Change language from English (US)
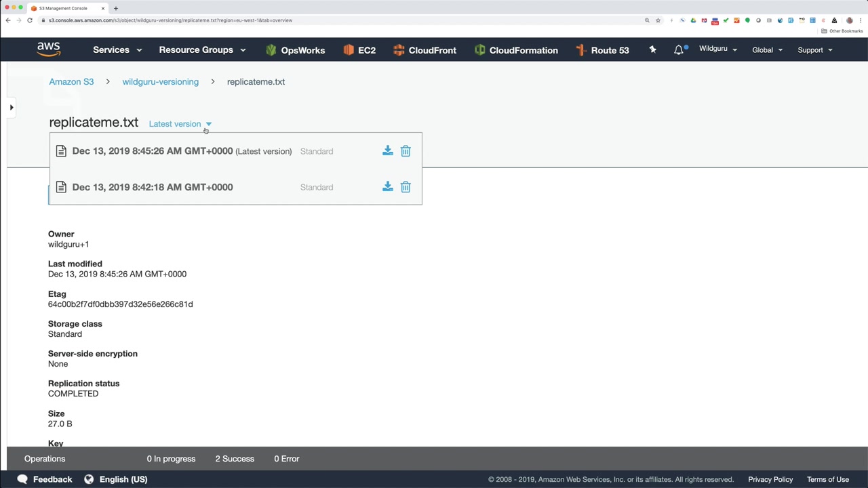The height and width of the screenshot is (488, 868). pos(116,479)
